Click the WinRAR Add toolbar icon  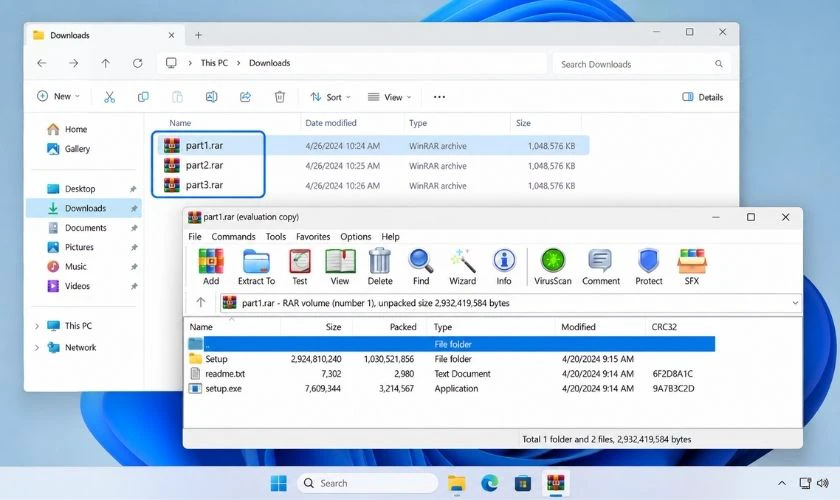pos(211,266)
